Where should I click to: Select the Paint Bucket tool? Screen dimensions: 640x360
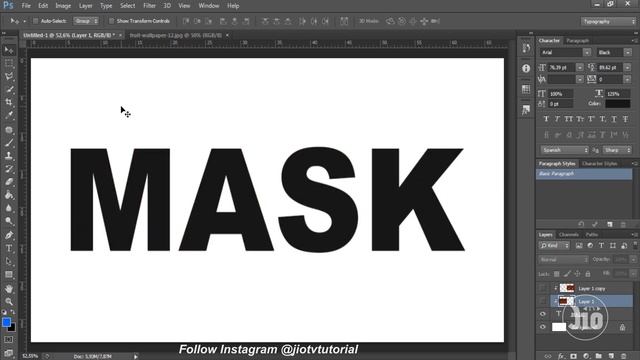click(x=9, y=195)
